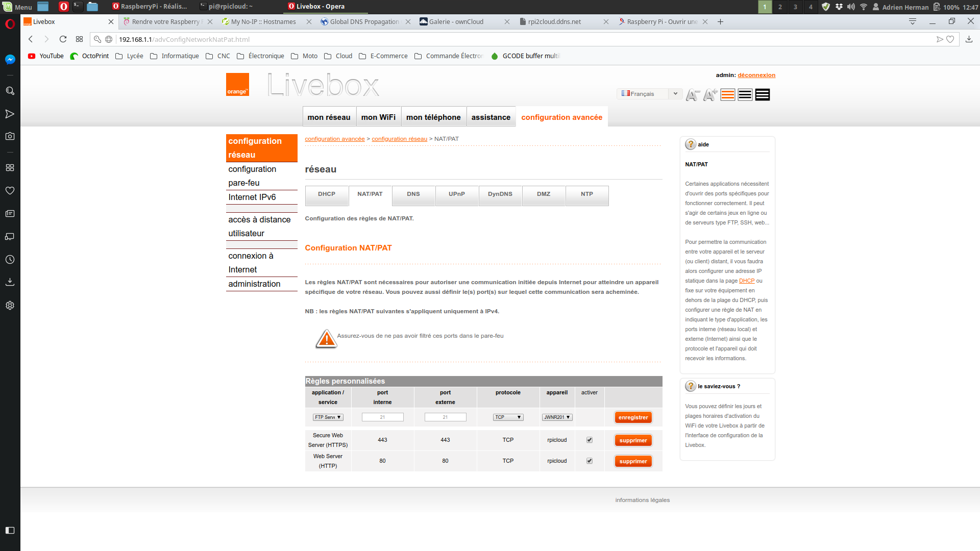Click the snapshot camera icon in the sidebar
Viewport: 980px width, 551px height.
point(10,136)
